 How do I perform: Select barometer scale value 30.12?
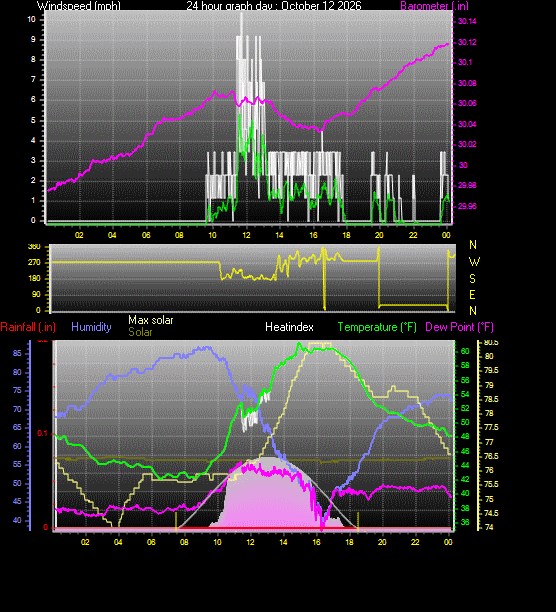[x=467, y=42]
